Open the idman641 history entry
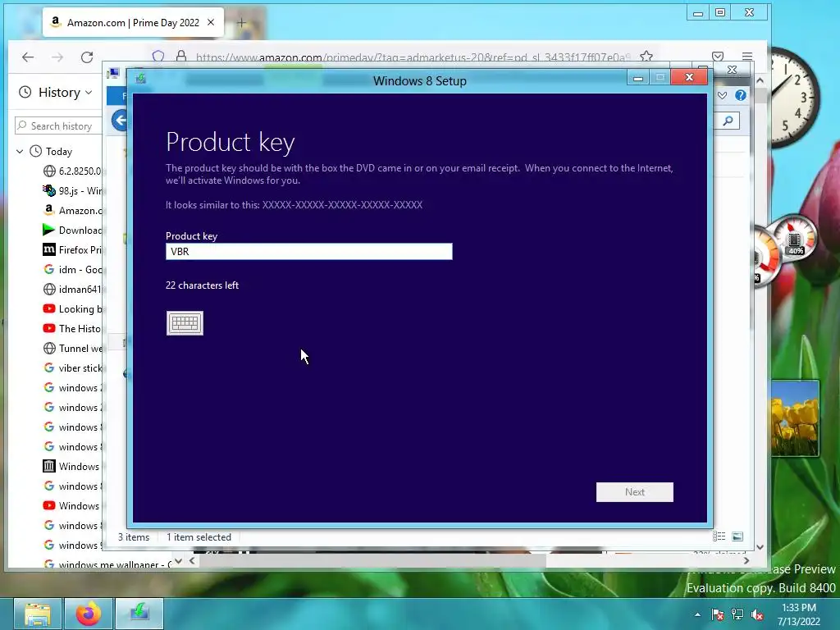 tap(72, 290)
